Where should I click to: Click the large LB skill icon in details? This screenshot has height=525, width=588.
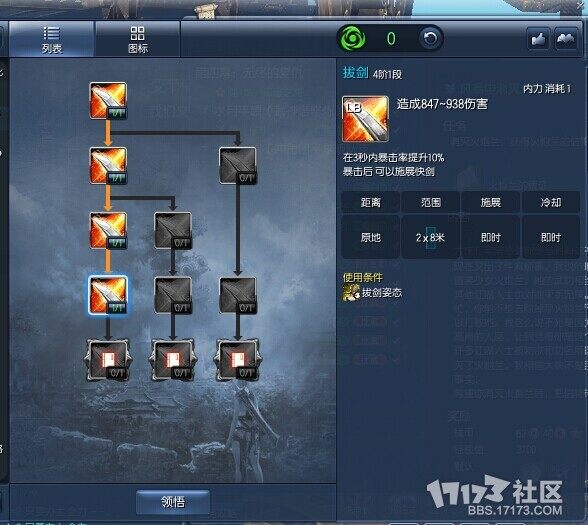pyautogui.click(x=365, y=119)
